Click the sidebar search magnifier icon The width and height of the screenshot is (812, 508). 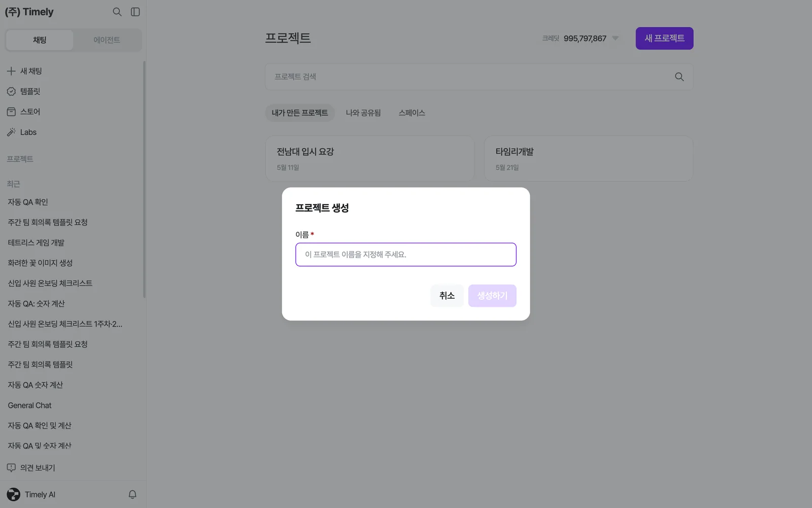coord(117,12)
